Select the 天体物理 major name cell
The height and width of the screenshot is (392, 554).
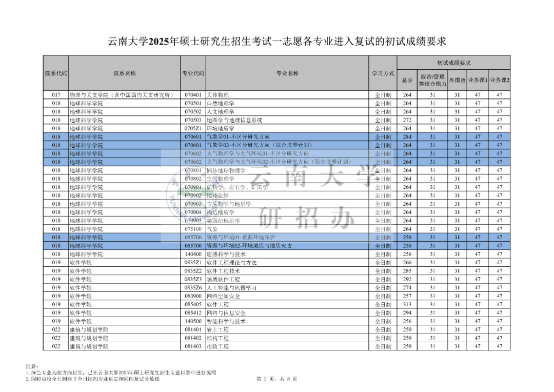pos(217,95)
